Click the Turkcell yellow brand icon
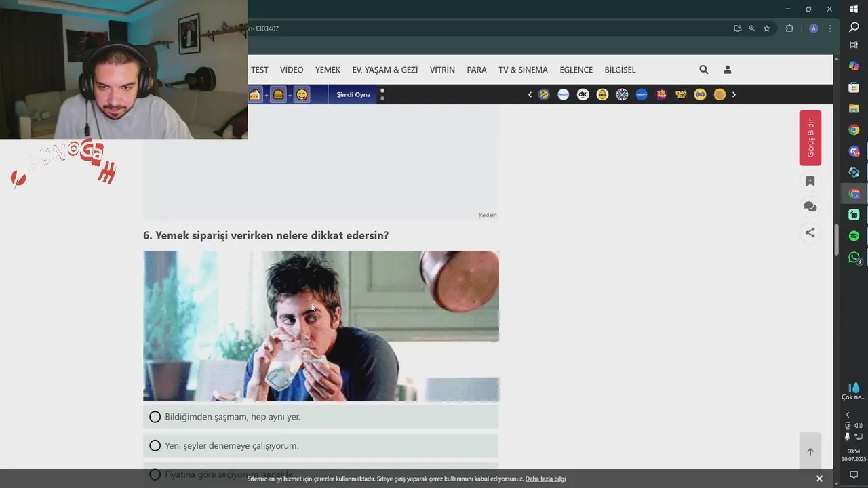This screenshot has width=868, height=488. tap(544, 94)
